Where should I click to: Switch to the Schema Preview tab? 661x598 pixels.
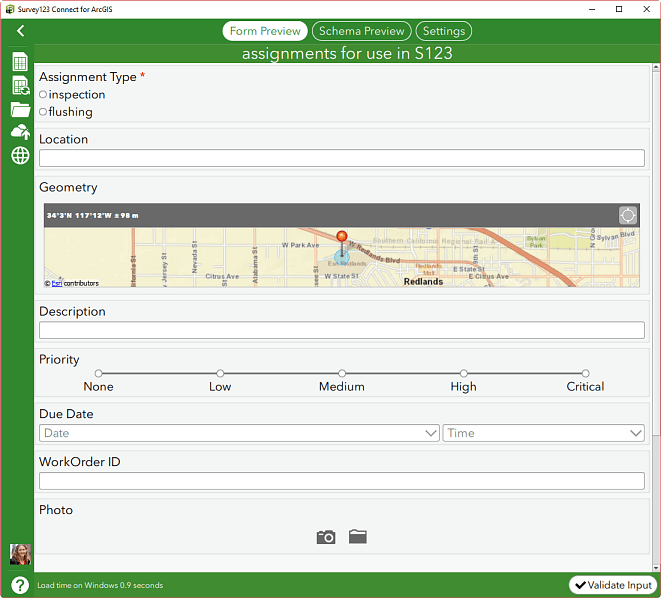tap(362, 31)
